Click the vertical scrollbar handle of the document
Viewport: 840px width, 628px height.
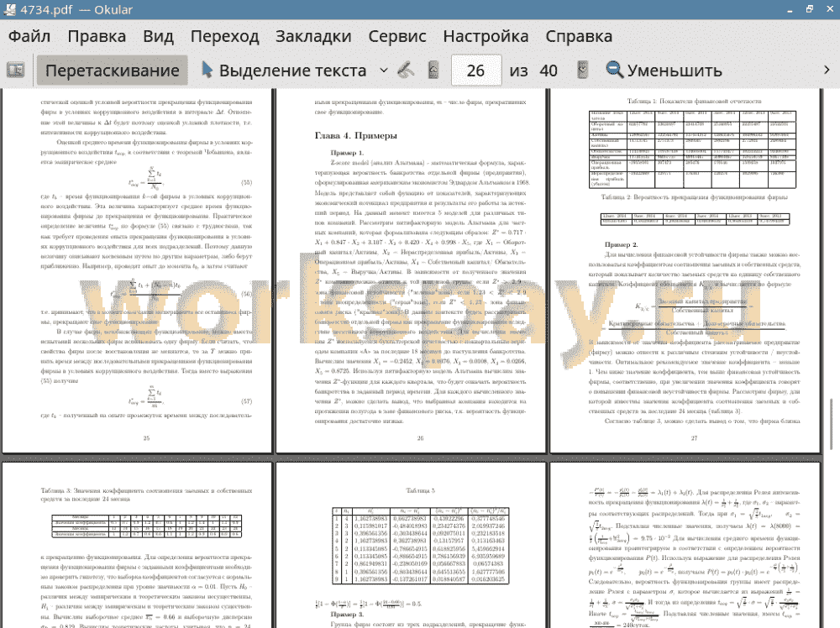point(832,424)
